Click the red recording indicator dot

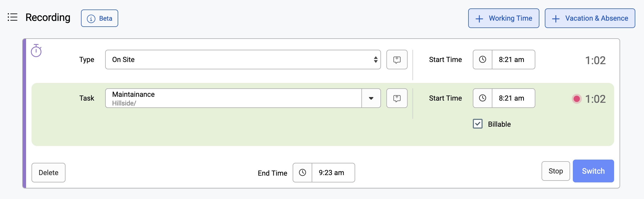577,99
